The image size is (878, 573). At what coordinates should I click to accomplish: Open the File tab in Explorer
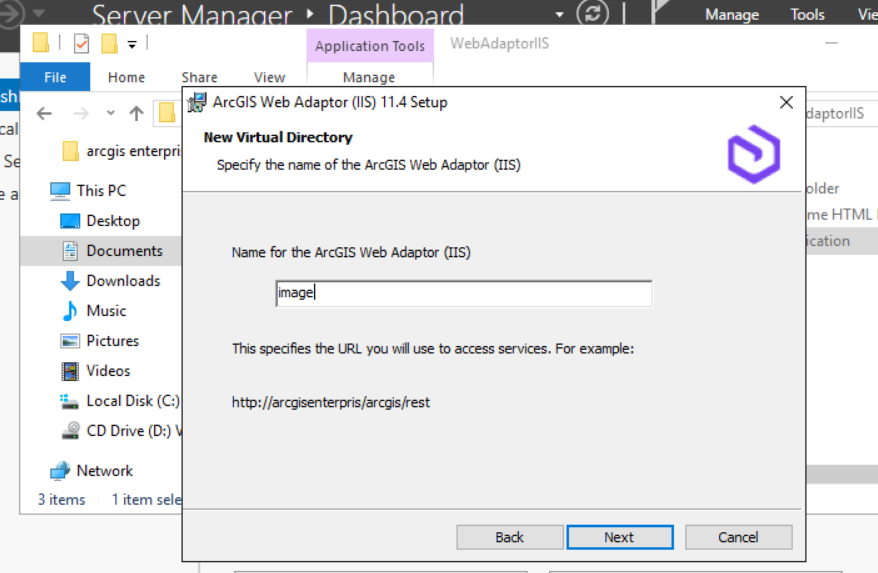55,77
